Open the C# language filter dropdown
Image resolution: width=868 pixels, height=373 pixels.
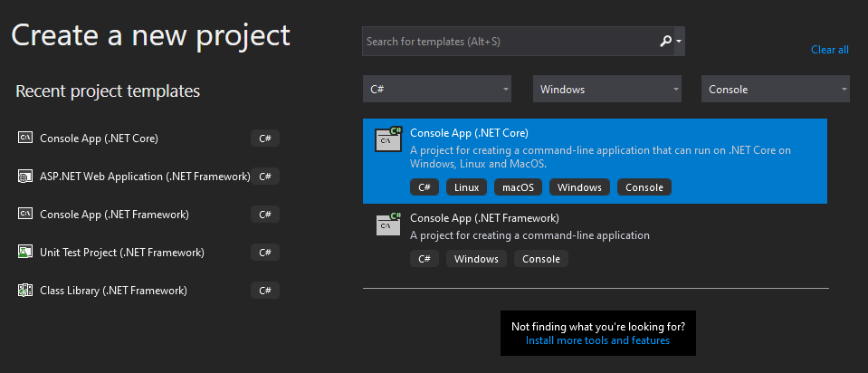click(437, 89)
